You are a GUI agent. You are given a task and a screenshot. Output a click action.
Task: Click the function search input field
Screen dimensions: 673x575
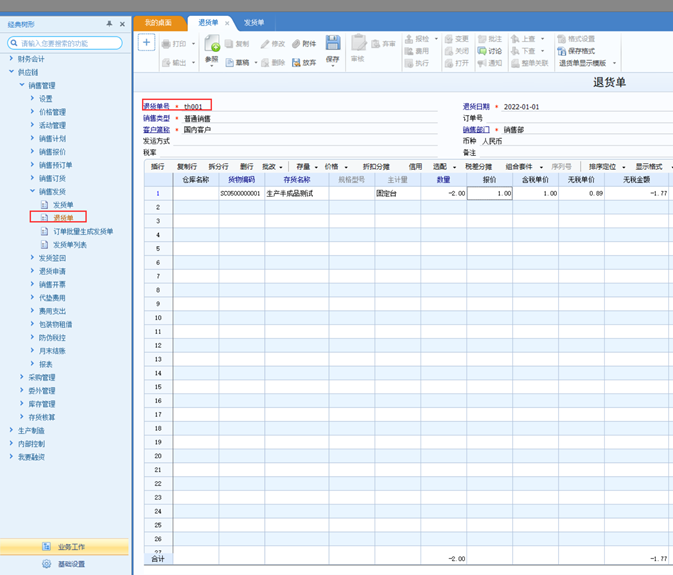pos(65,43)
